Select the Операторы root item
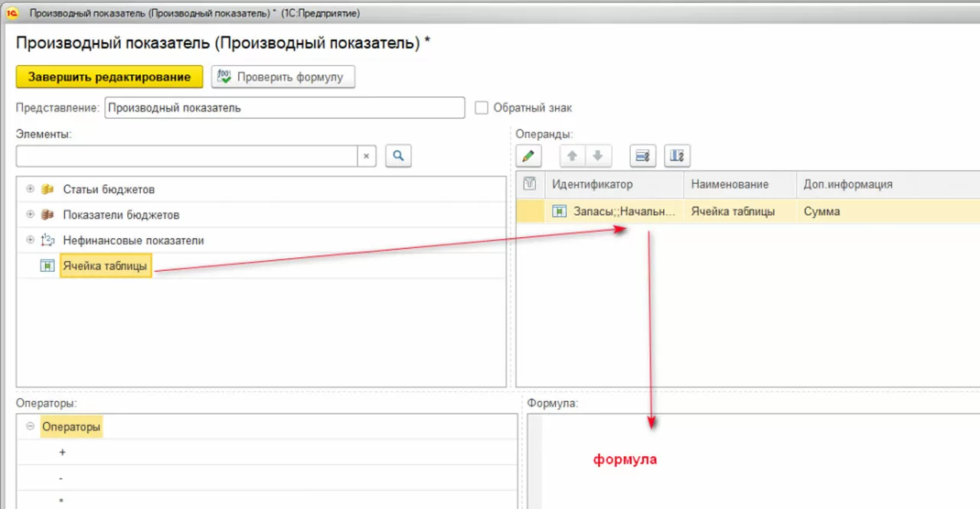Viewport: 980px width, 509px height. coord(71,427)
